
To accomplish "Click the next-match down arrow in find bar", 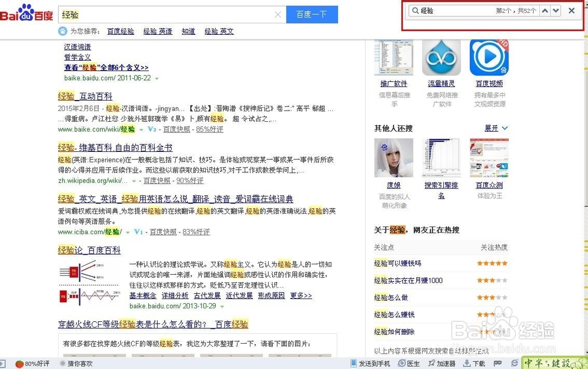I will pos(555,10).
